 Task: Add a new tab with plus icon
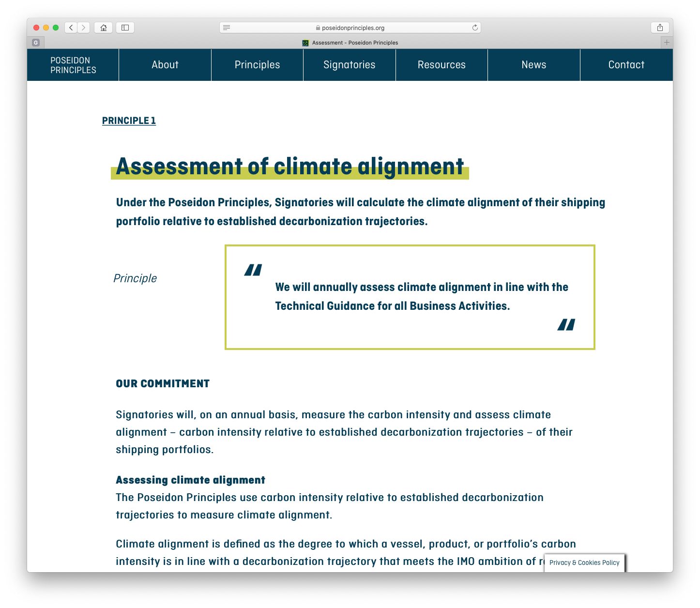tap(667, 43)
